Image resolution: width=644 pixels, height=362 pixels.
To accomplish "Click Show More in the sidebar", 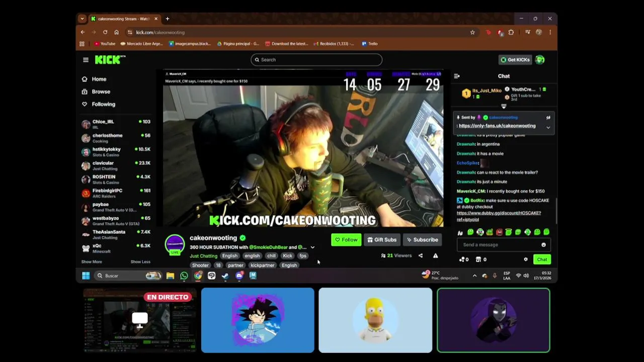I will tap(92, 262).
